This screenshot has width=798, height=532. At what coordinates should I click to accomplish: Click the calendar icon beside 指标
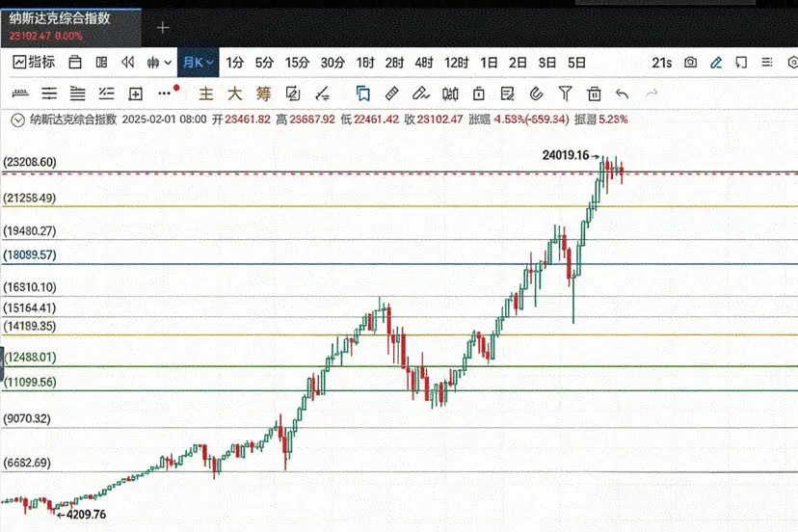(x=75, y=62)
